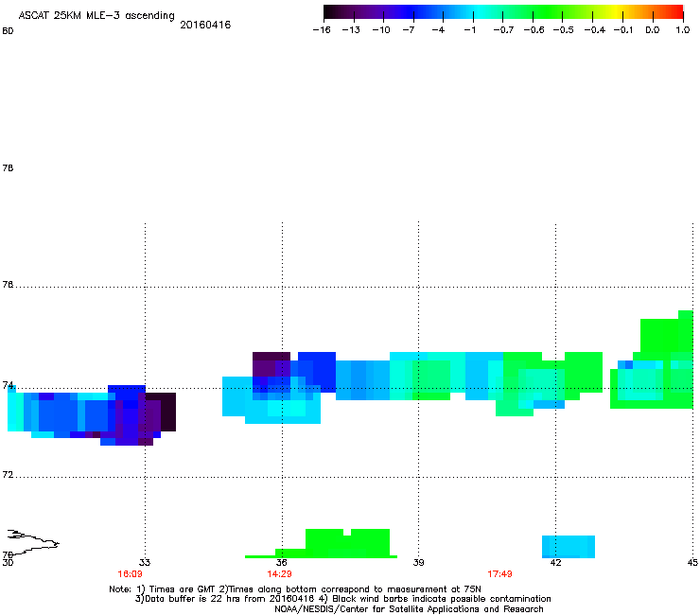700x615 pixels.
Task: Click the latitude label 78
Action: pyautogui.click(x=8, y=167)
